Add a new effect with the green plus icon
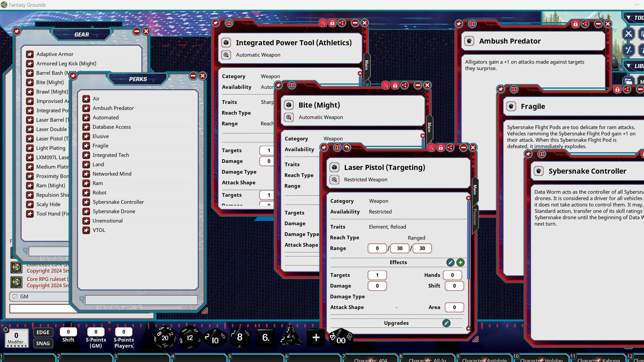The width and height of the screenshot is (644, 362). coord(461,262)
